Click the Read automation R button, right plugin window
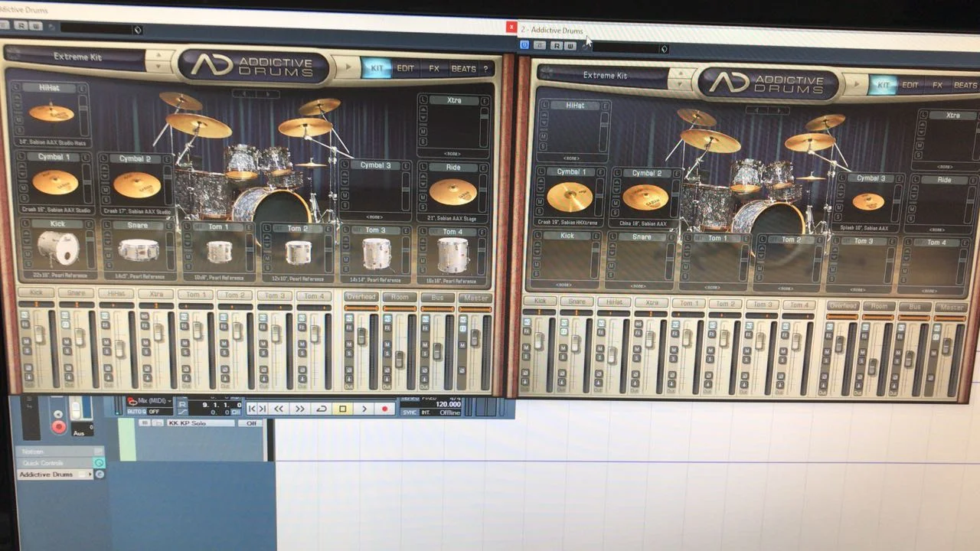Screen dimensions: 980x551 [x=557, y=46]
